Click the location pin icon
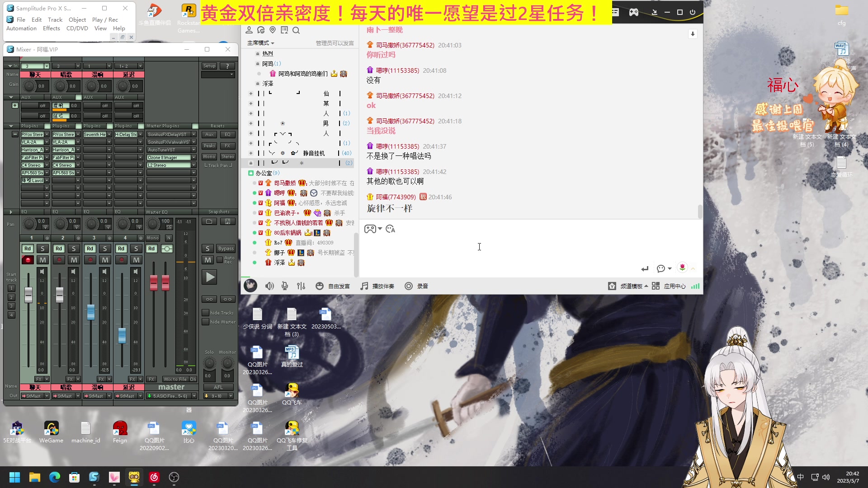868x488 pixels. click(x=273, y=30)
